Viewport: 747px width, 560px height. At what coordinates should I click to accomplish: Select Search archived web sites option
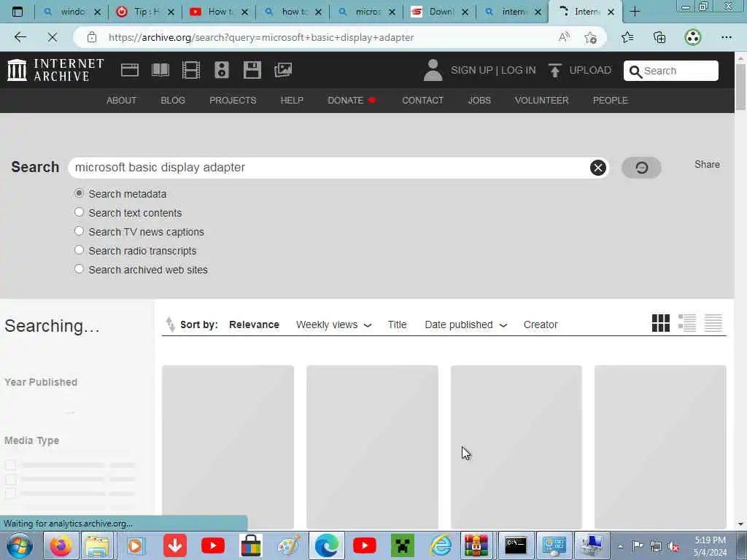coord(79,270)
